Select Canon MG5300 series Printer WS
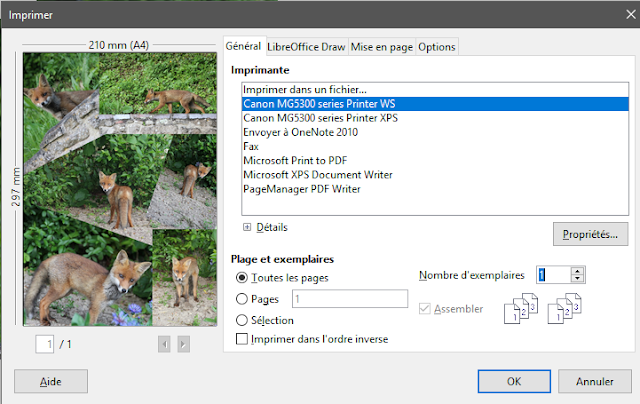This screenshot has width=640, height=404. click(435, 104)
